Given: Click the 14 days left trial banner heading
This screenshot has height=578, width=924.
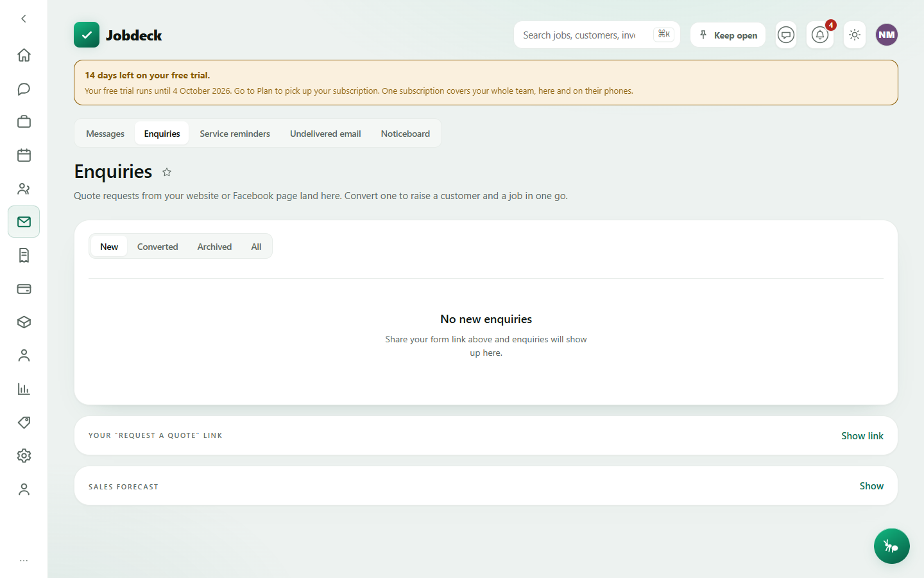Looking at the screenshot, I should click(148, 75).
